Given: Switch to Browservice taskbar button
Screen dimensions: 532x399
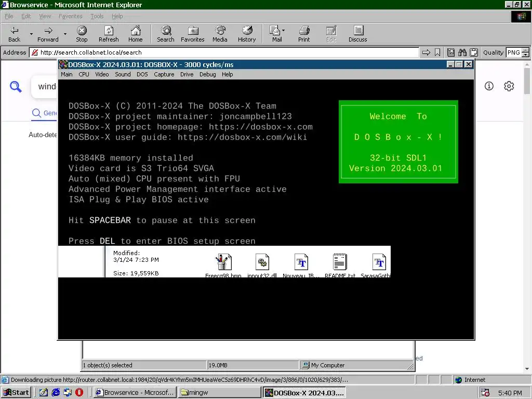Looking at the screenshot, I should click(135, 393).
